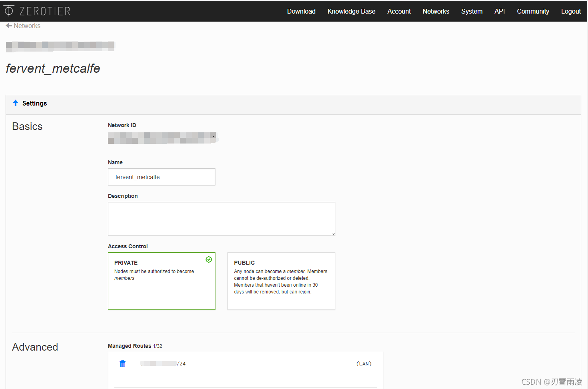Viewport: 588px width, 389px height.
Task: Click the /24 route entry text
Action: coord(163,363)
